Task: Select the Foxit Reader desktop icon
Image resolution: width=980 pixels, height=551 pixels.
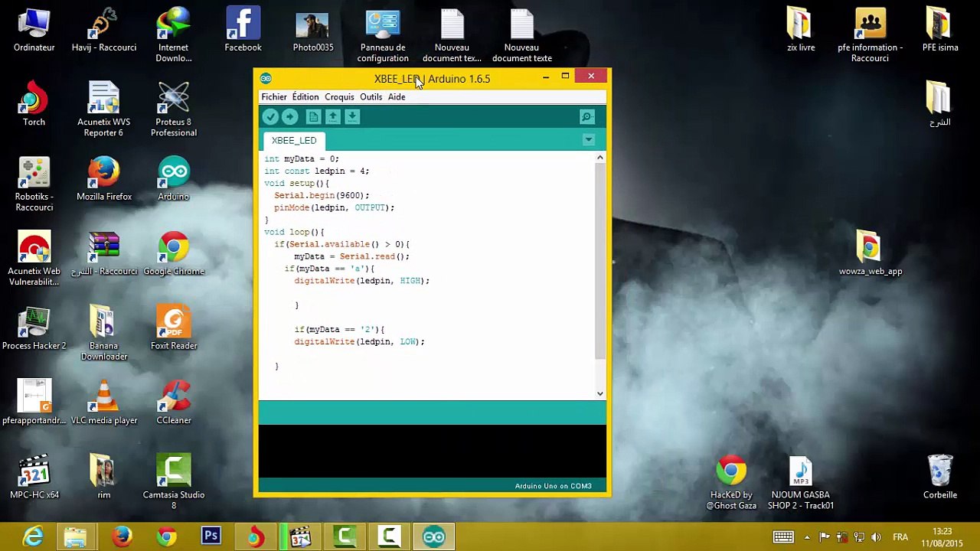Action: click(x=174, y=328)
